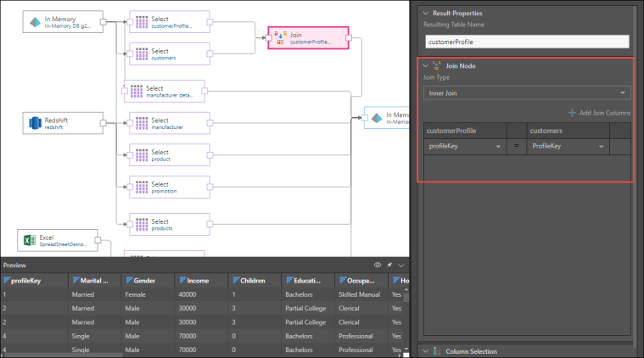The width and height of the screenshot is (644, 358).
Task: Click the Select product node
Action: pos(169,155)
